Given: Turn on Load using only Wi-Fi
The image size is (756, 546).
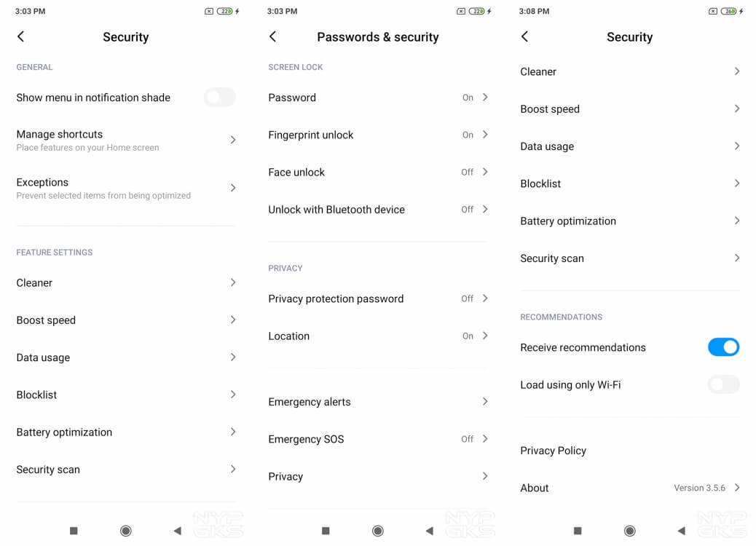Looking at the screenshot, I should tap(723, 384).
